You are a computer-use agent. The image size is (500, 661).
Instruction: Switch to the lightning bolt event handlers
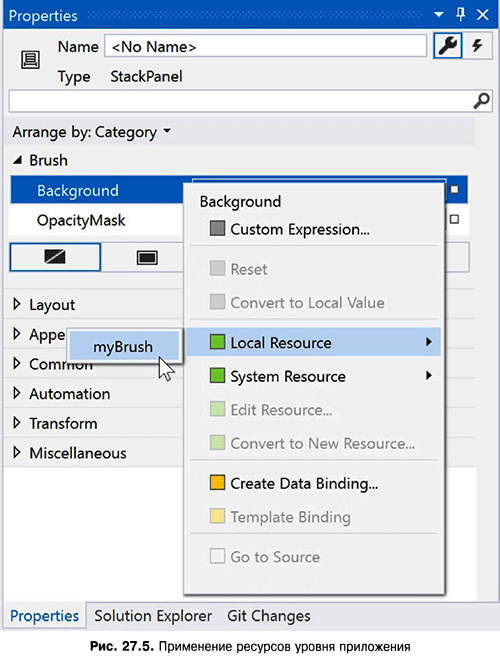[x=477, y=46]
